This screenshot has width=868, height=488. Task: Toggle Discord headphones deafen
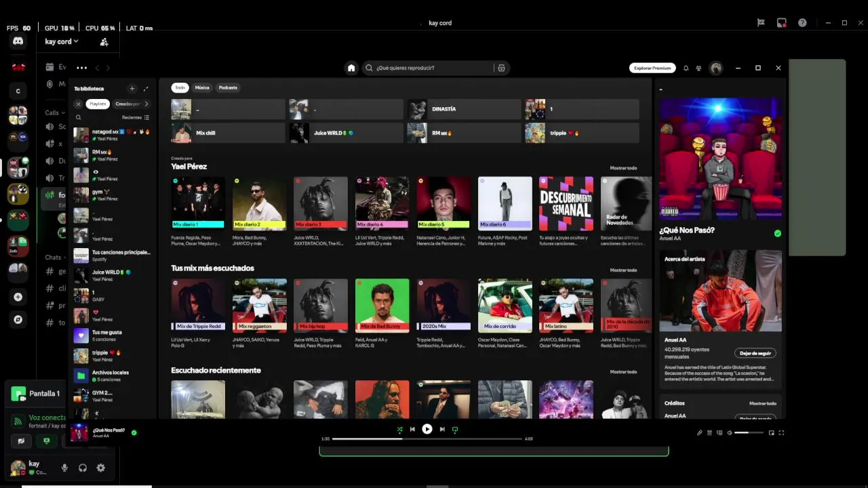click(x=83, y=468)
